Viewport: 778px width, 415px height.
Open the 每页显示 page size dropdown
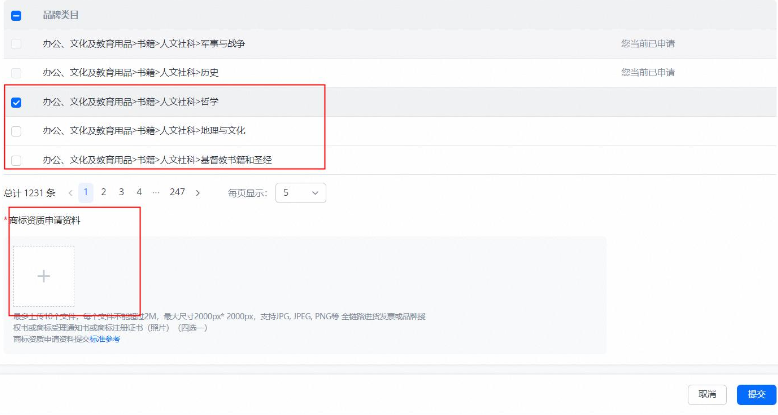pyautogui.click(x=301, y=192)
